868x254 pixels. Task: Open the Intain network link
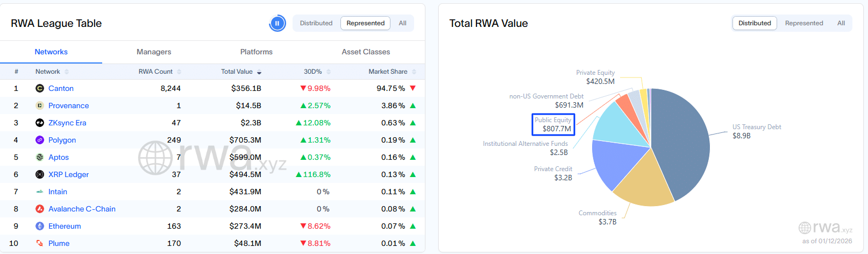click(x=58, y=192)
